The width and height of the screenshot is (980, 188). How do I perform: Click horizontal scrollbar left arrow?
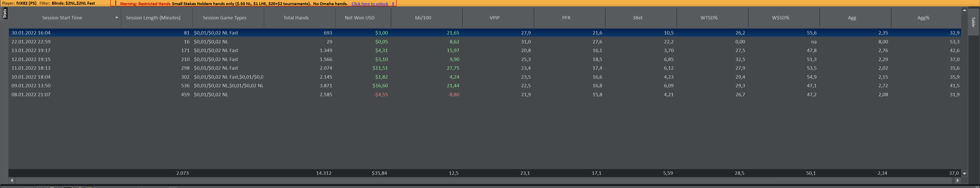(x=12, y=180)
